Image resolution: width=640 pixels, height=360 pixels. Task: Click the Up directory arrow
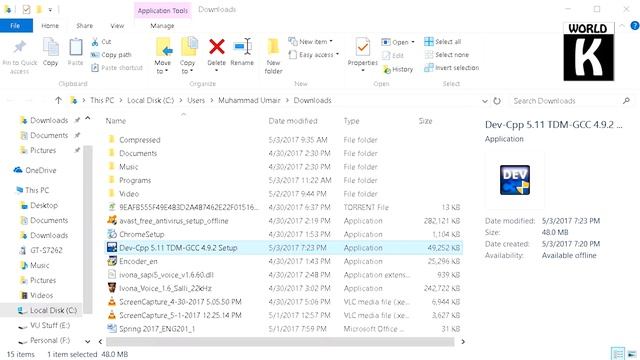tap(58, 100)
